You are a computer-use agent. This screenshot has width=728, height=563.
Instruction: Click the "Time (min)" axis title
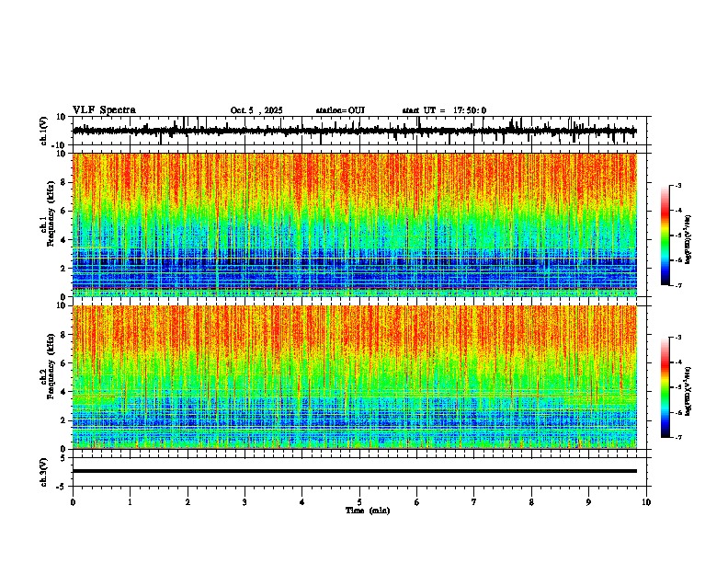(368, 511)
